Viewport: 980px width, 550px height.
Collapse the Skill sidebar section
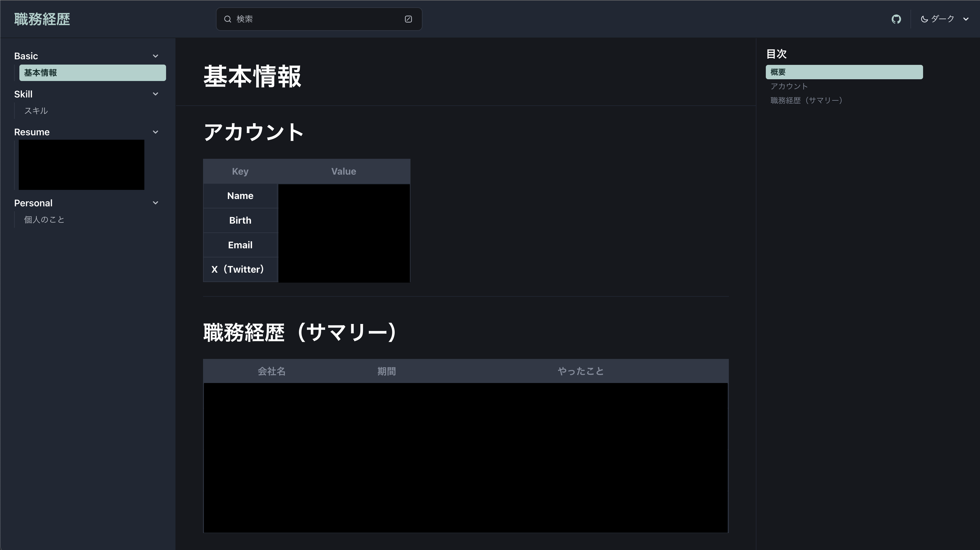tap(155, 94)
